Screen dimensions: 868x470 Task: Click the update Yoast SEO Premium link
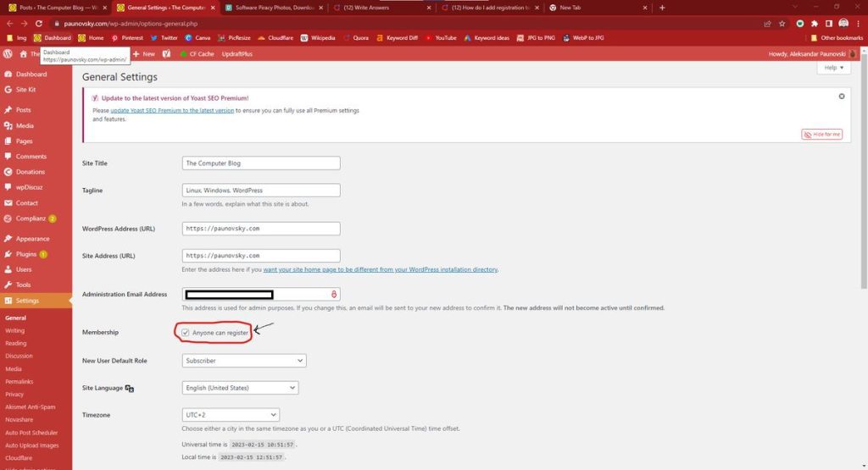172,111
